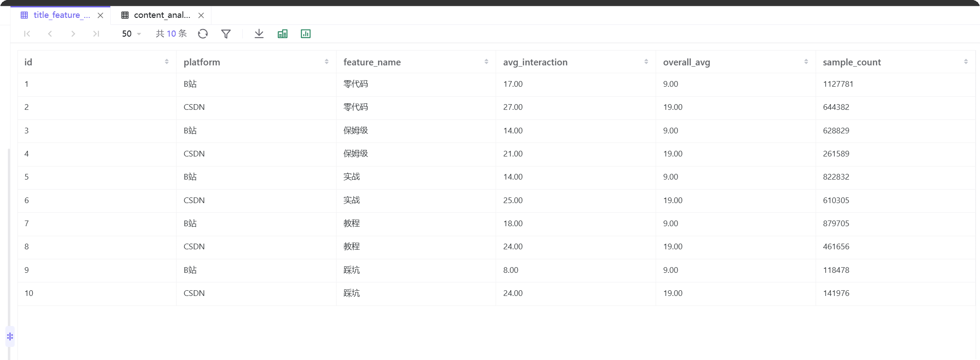Sort by the feature_name column
This screenshot has width=980, height=360.
click(487, 62)
